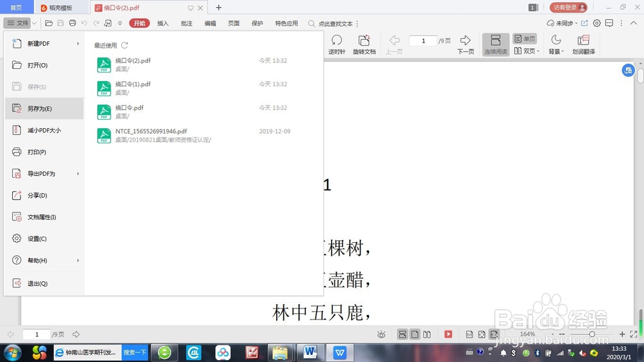Click the settings gear in top right
The width and height of the screenshot is (644, 362).
pyautogui.click(x=597, y=23)
